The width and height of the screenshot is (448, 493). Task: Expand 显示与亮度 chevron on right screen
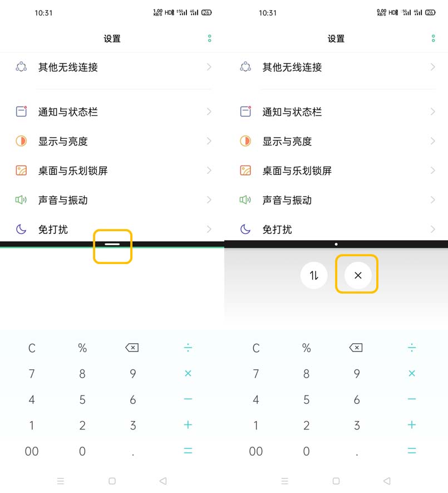point(433,141)
